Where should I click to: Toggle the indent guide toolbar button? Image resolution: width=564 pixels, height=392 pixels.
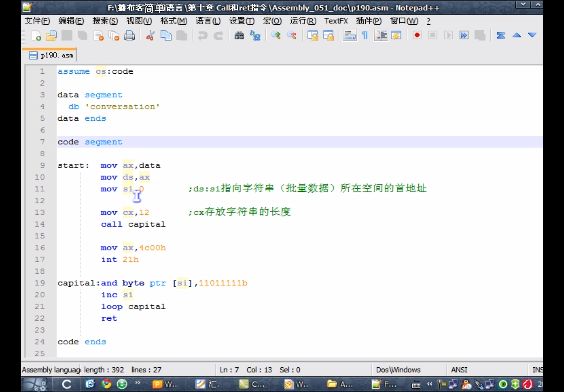click(381, 36)
